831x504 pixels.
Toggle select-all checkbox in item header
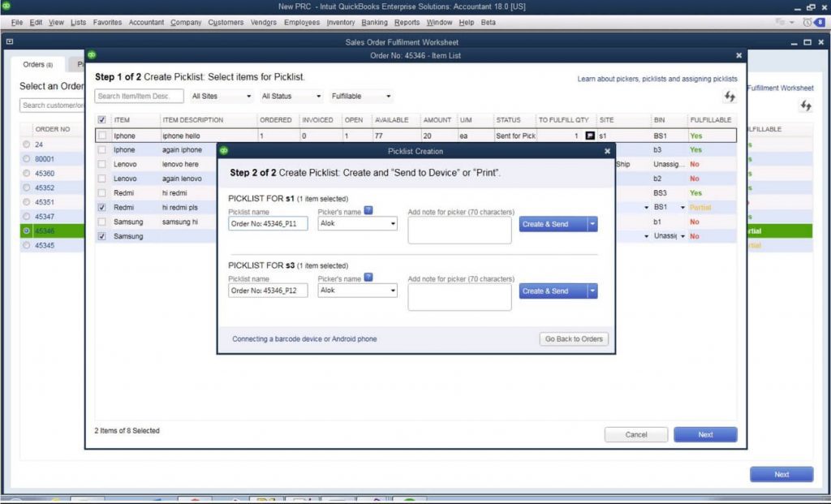(x=101, y=120)
